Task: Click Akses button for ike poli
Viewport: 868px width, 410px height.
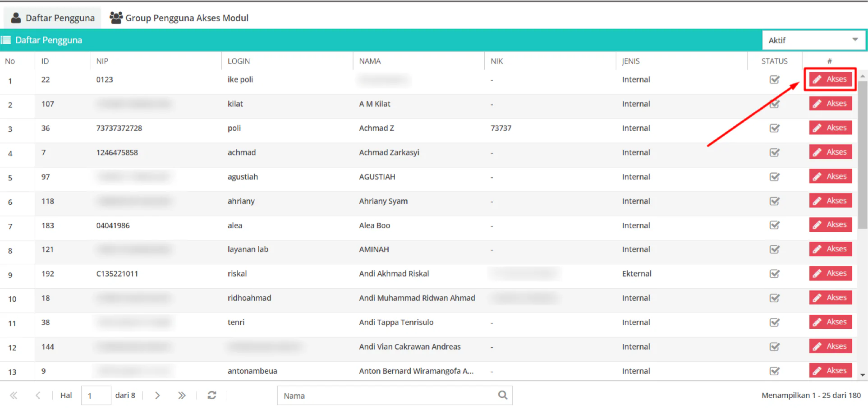Action: [830, 79]
